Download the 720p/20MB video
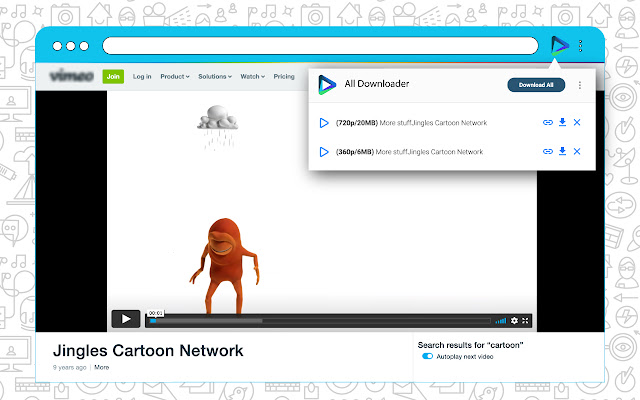 562,122
